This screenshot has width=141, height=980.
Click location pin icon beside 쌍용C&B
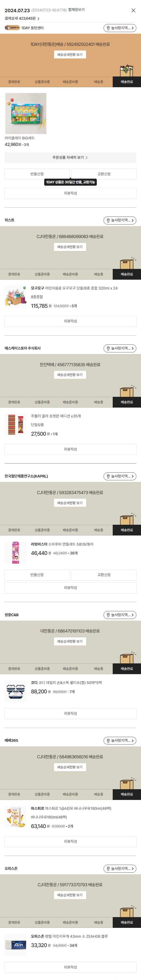pos(108,615)
